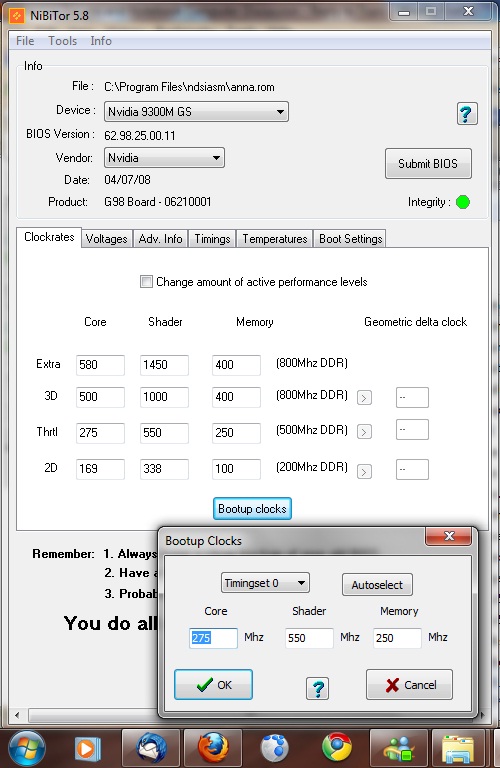Open Messenger people icon in taskbar

click(x=399, y=748)
